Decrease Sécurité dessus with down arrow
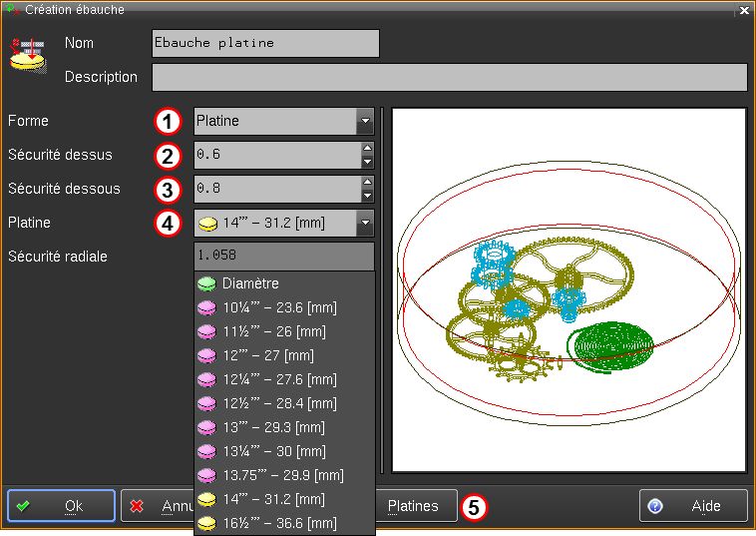Screen dimensions: 756x536 pos(367,162)
